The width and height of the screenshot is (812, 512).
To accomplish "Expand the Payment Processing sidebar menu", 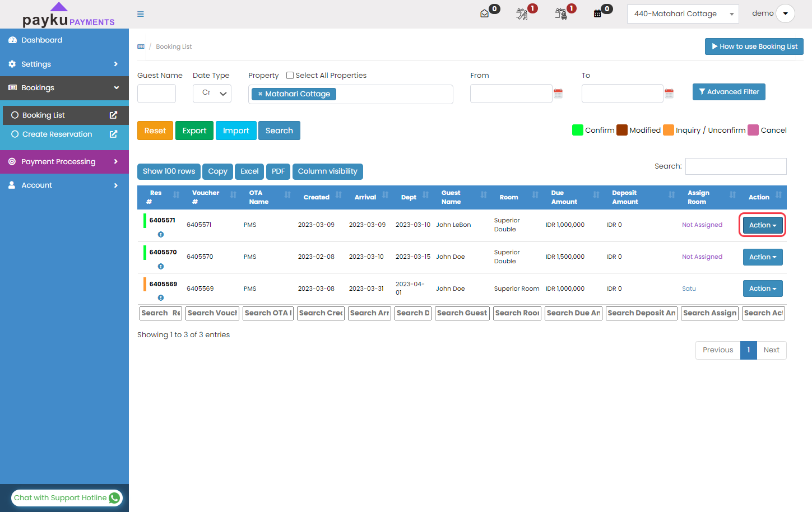I will click(x=64, y=162).
